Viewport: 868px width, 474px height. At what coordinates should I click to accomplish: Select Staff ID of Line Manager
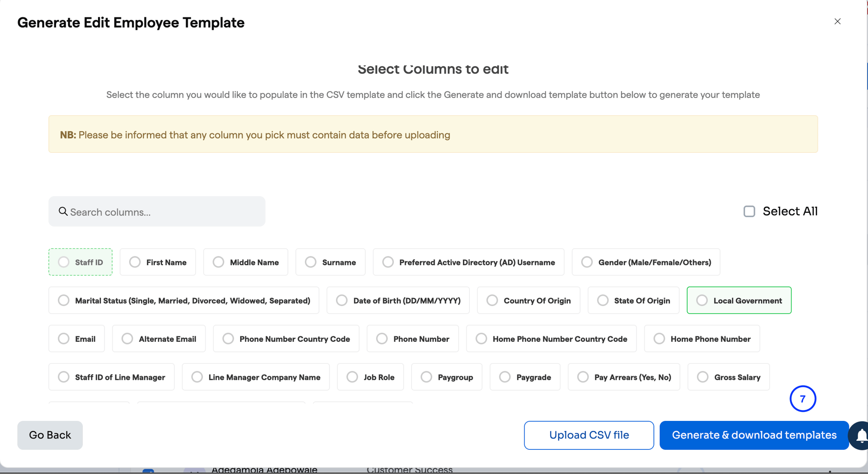(111, 377)
